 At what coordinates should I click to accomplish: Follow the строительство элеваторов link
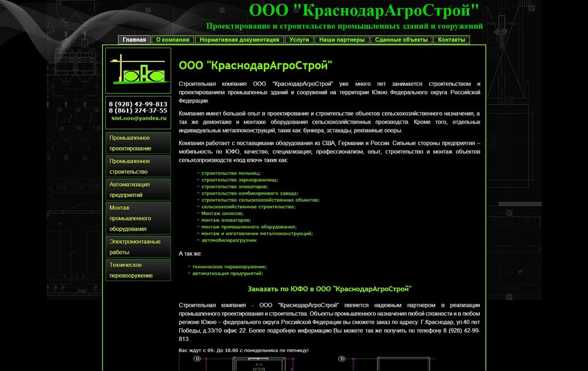click(234, 186)
